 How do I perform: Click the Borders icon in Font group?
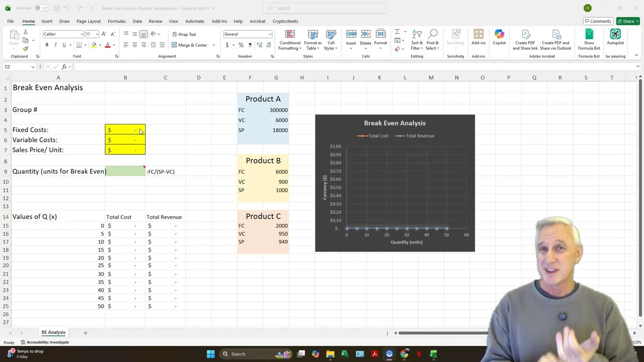click(78, 45)
